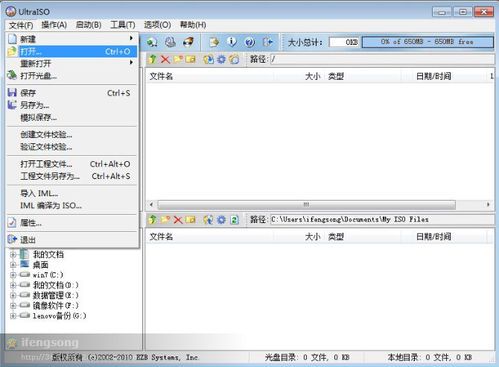The height and width of the screenshot is (367, 499).
Task: Click the local path field showing My ISO Files
Action: pyautogui.click(x=382, y=220)
